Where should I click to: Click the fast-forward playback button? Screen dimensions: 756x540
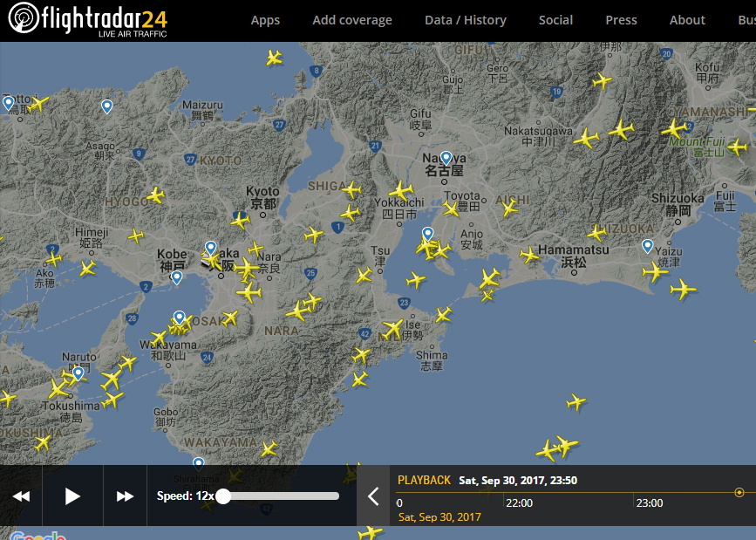click(x=125, y=496)
